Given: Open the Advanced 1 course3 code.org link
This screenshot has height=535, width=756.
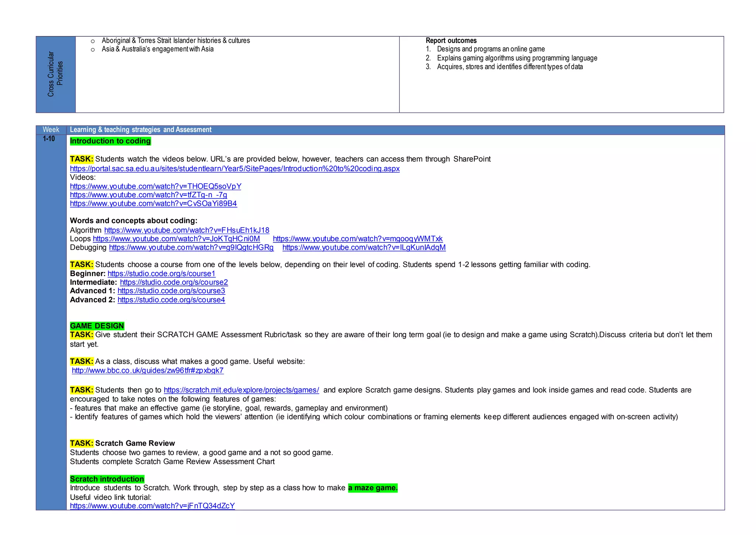Looking at the screenshot, I should coord(171,291).
